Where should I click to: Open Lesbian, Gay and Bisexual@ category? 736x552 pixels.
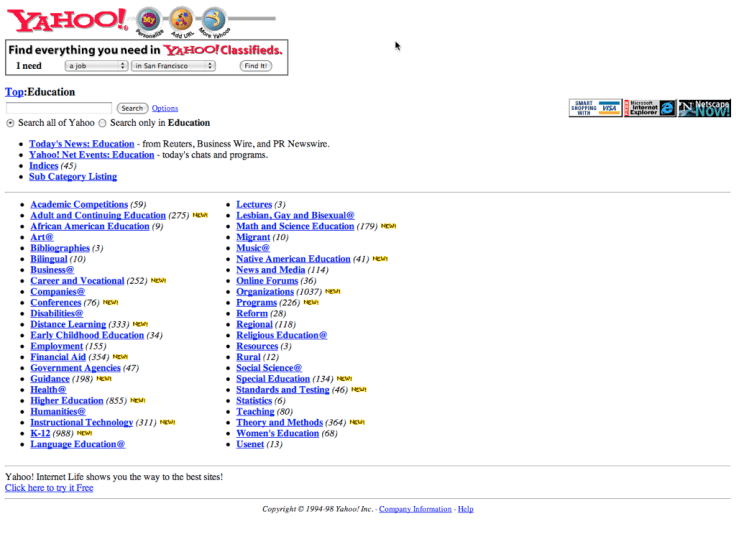click(x=295, y=215)
